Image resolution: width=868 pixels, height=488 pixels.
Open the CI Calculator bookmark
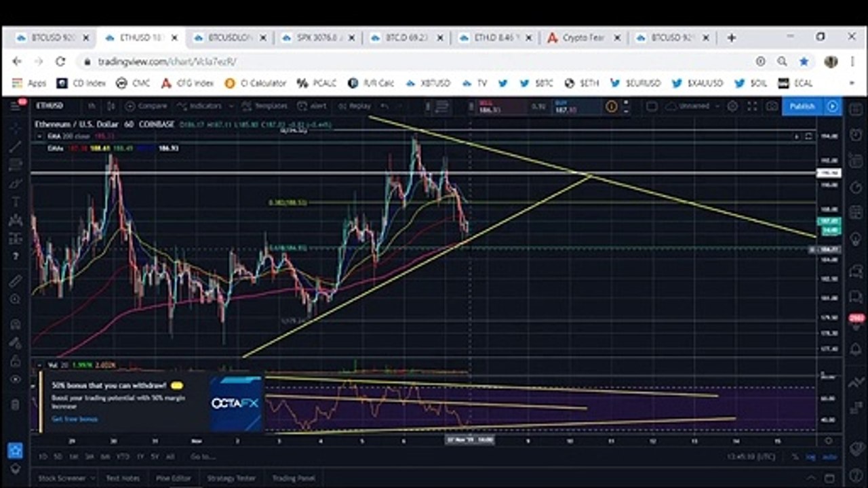[255, 83]
